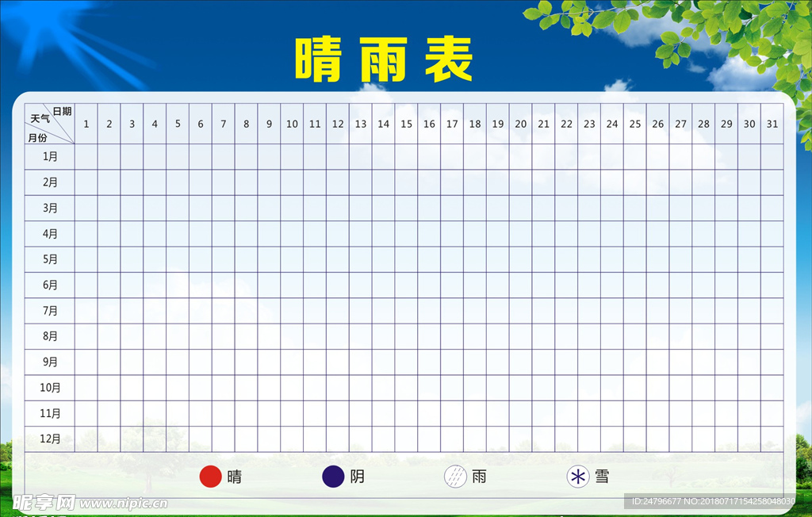
Task: Click date column header 15
Action: coord(406,124)
